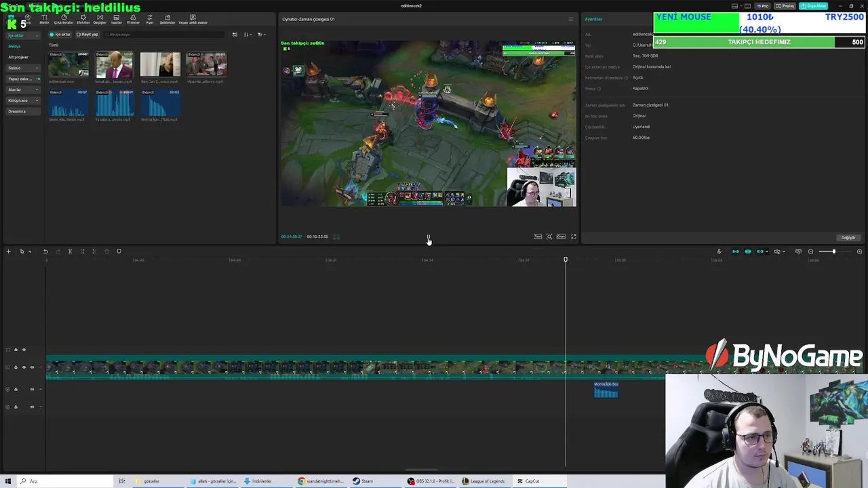Hide the top text track
This screenshot has width=868, height=488.
(24, 350)
